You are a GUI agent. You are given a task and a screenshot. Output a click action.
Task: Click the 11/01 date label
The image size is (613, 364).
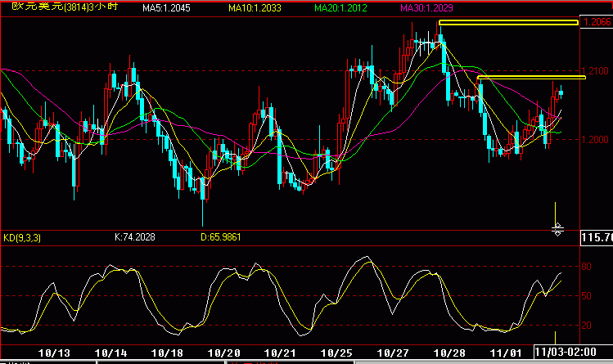[506, 353]
